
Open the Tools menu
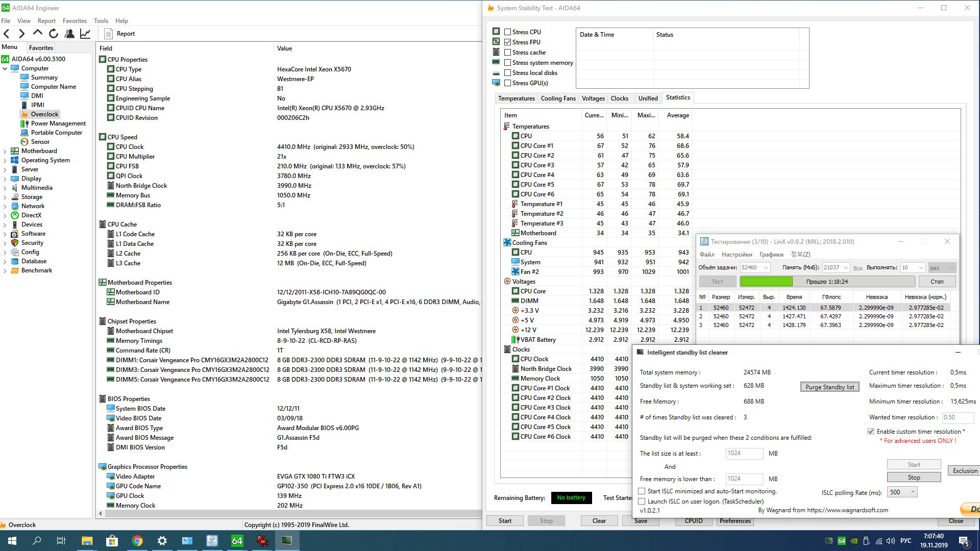pos(101,21)
